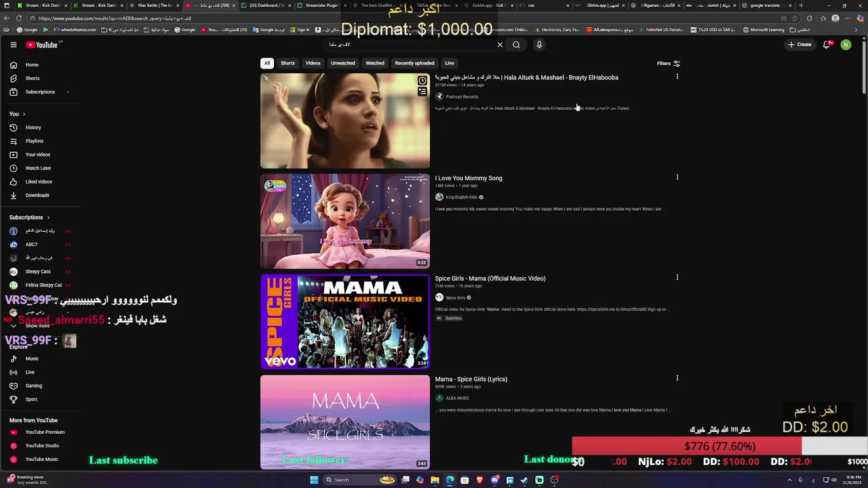
Task: Click the magnifier search button
Action: coord(516,45)
